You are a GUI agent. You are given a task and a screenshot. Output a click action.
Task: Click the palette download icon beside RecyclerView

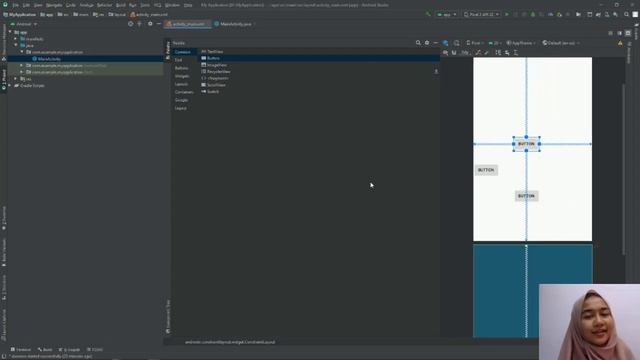[436, 72]
